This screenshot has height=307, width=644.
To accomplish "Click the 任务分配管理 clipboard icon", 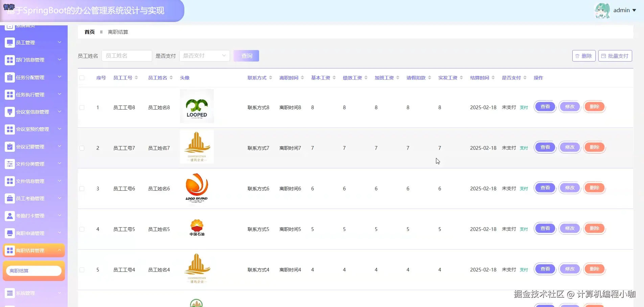I will [x=10, y=77].
